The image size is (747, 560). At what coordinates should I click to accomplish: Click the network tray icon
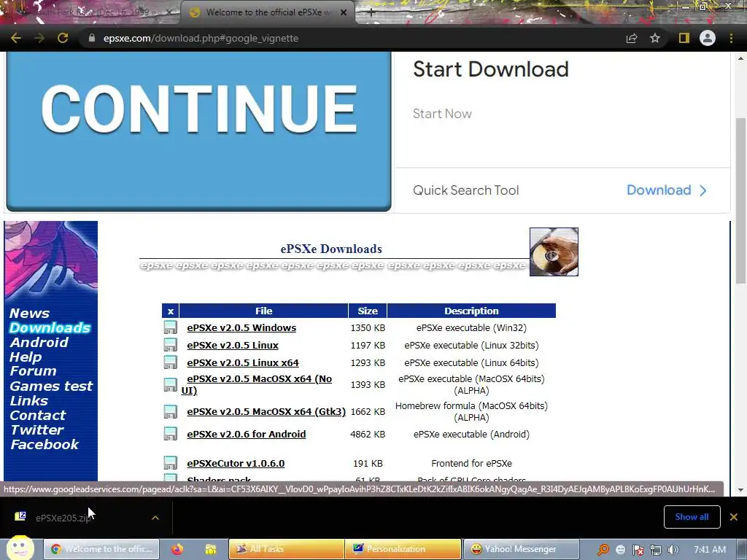click(x=656, y=550)
